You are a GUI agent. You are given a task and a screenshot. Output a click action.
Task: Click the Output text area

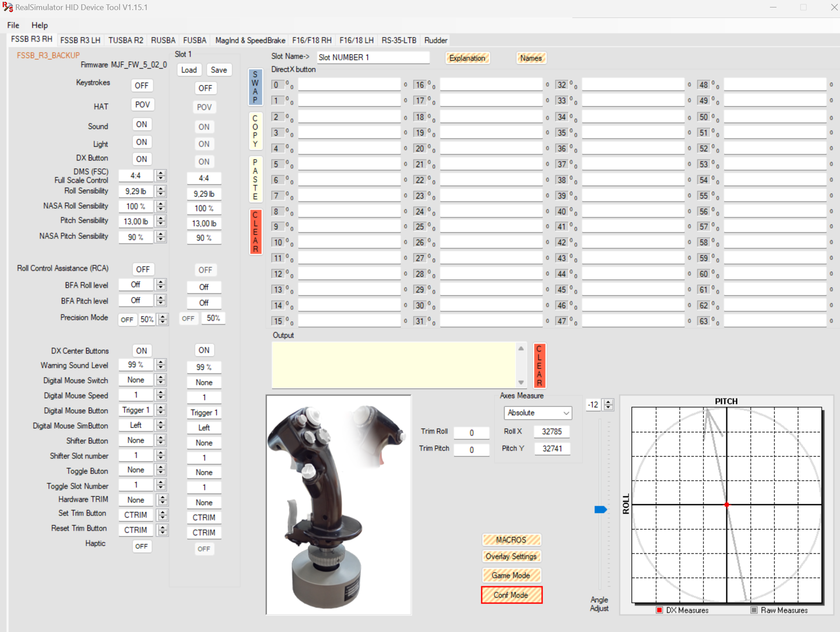coord(394,365)
